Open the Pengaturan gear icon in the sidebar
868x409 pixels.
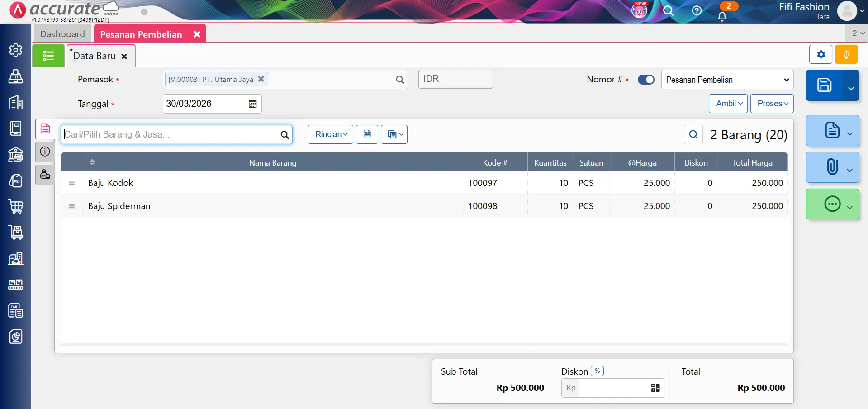pyautogui.click(x=16, y=50)
